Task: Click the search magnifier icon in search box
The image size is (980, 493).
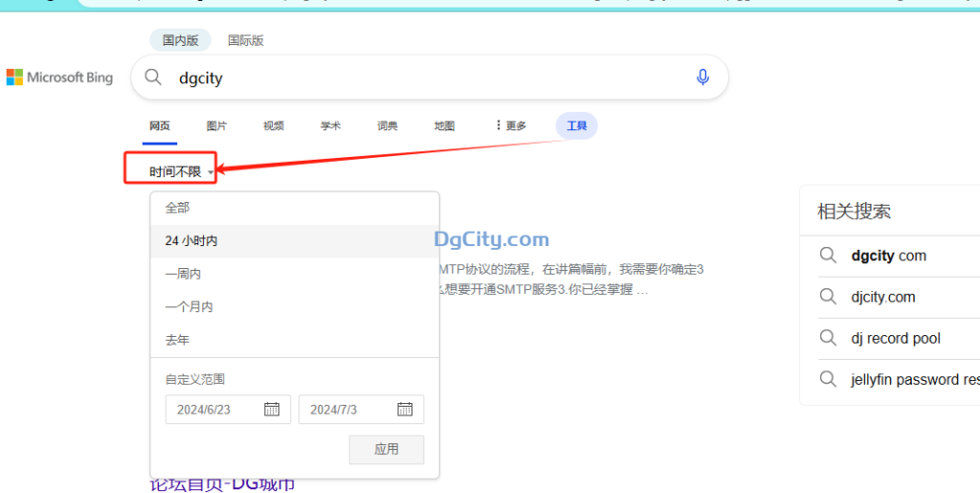Action: point(153,77)
